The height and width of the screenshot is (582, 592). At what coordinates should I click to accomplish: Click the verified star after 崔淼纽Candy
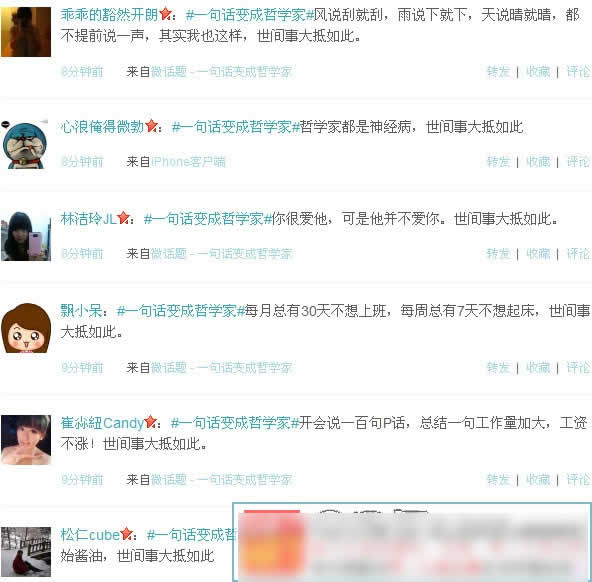tap(151, 422)
